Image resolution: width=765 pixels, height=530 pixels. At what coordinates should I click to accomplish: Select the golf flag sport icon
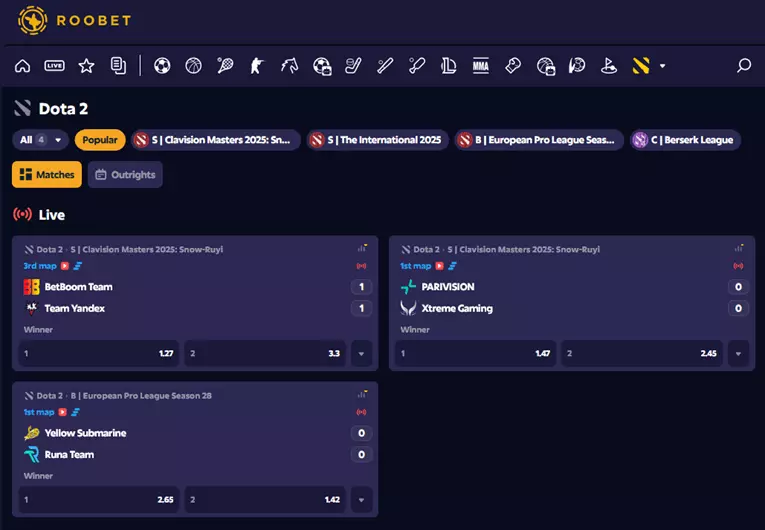[x=609, y=65]
